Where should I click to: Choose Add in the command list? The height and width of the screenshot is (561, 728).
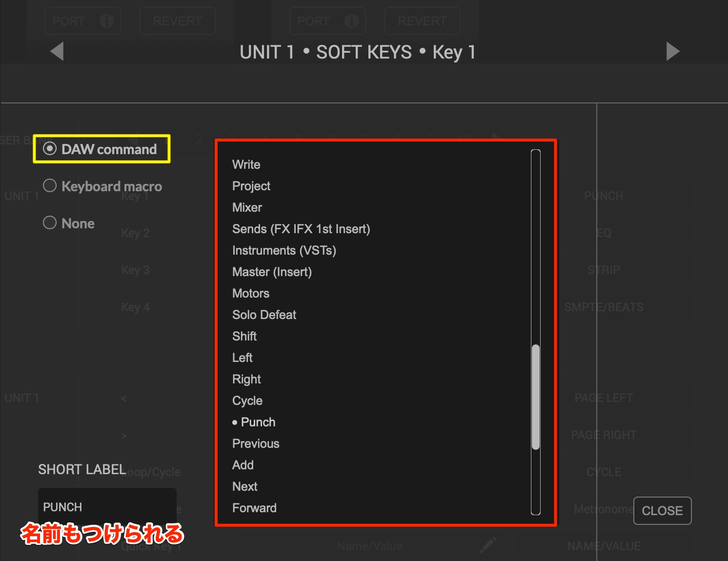[243, 465]
